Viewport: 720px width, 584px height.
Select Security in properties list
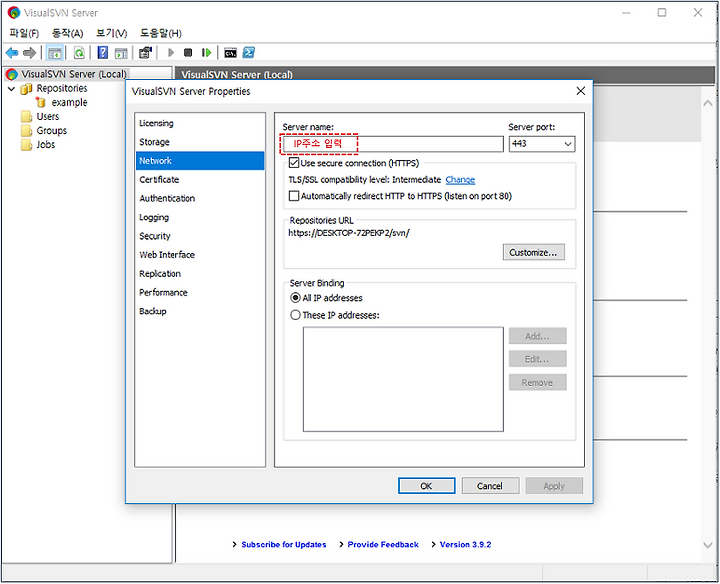click(x=200, y=236)
